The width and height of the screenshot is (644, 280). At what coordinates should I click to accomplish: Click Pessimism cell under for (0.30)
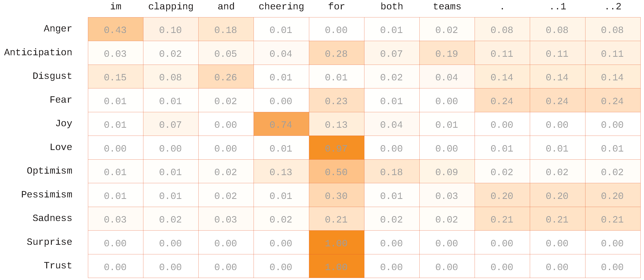pos(337,195)
